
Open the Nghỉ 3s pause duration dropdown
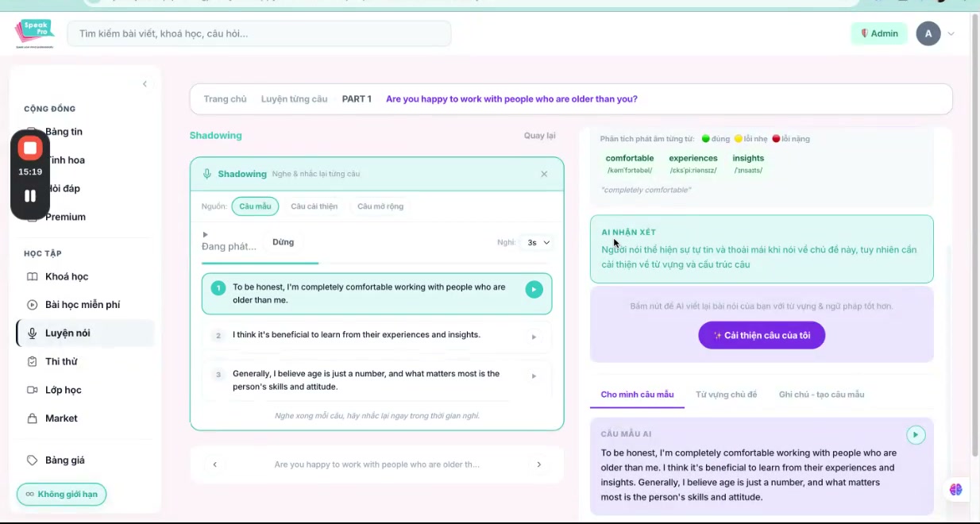(538, 243)
